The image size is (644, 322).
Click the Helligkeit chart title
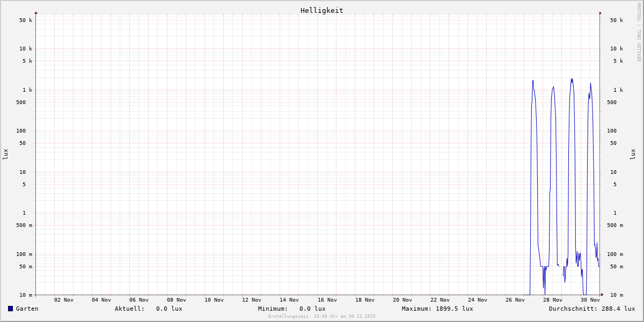pos(321,10)
